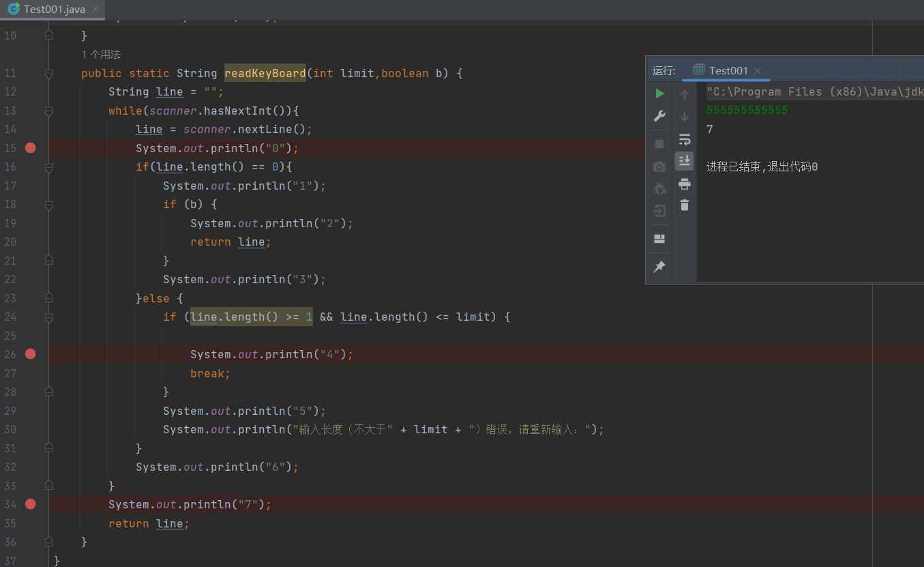
Task: Toggle soft-wrap in the console output
Action: 685,139
